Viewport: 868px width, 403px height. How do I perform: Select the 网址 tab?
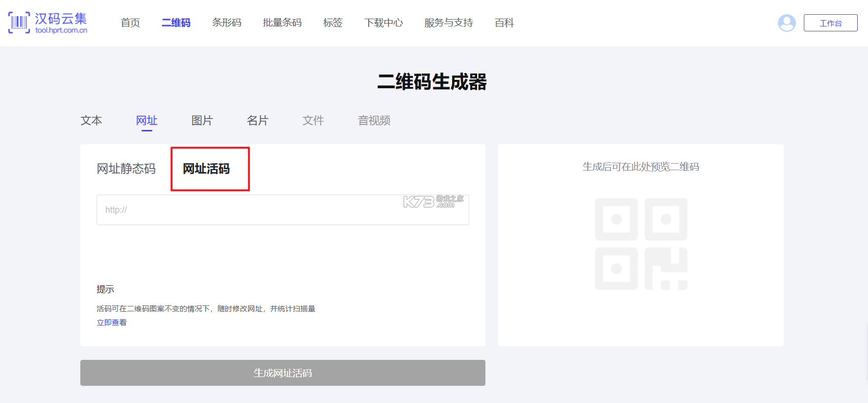(147, 121)
